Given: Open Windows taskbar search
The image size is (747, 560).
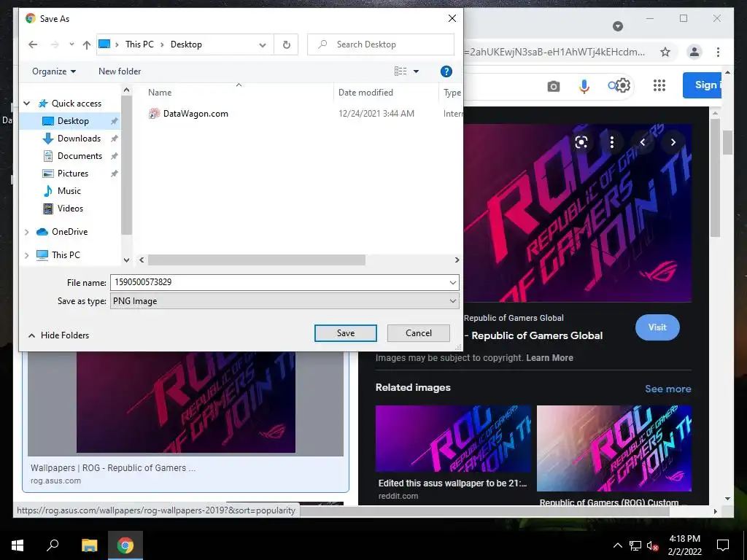Looking at the screenshot, I should [53, 545].
